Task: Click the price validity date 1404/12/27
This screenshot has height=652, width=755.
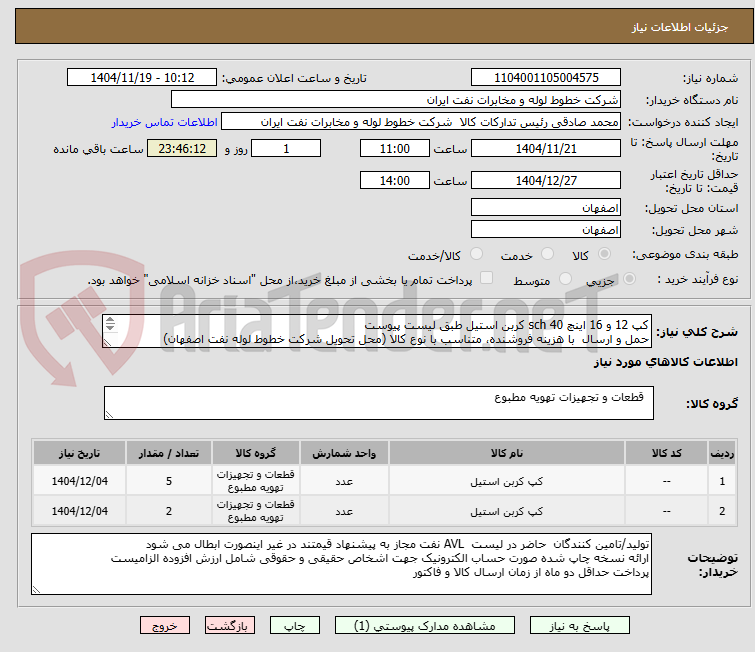Action: coord(546,181)
